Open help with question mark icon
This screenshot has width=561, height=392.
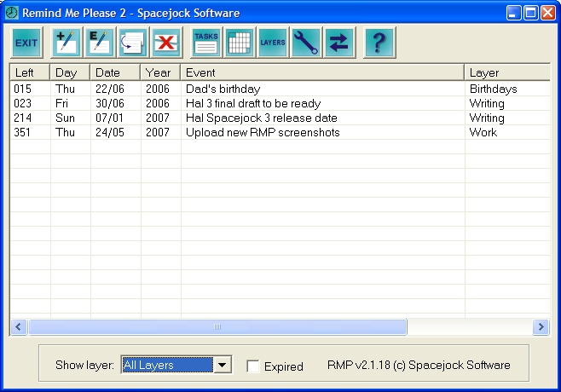[379, 42]
